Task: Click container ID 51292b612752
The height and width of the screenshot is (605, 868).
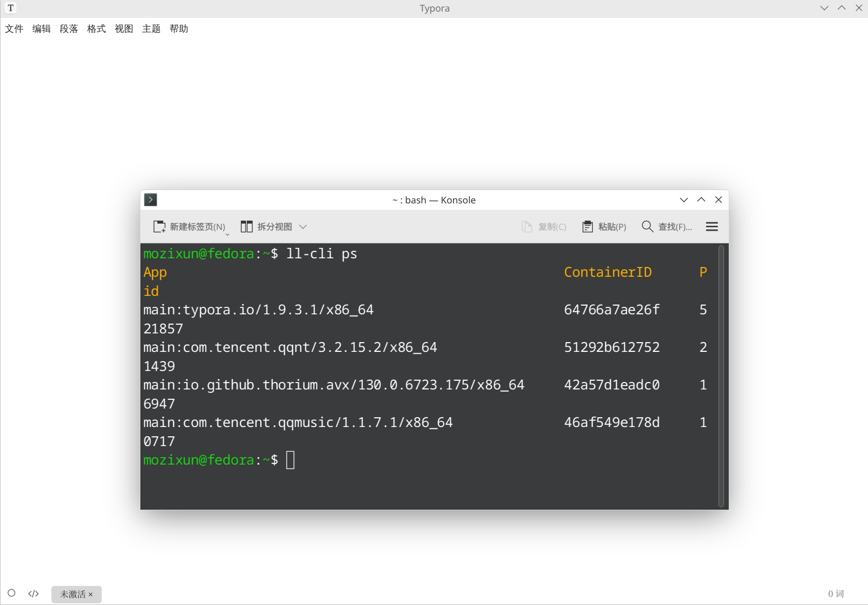Action: 611,348
